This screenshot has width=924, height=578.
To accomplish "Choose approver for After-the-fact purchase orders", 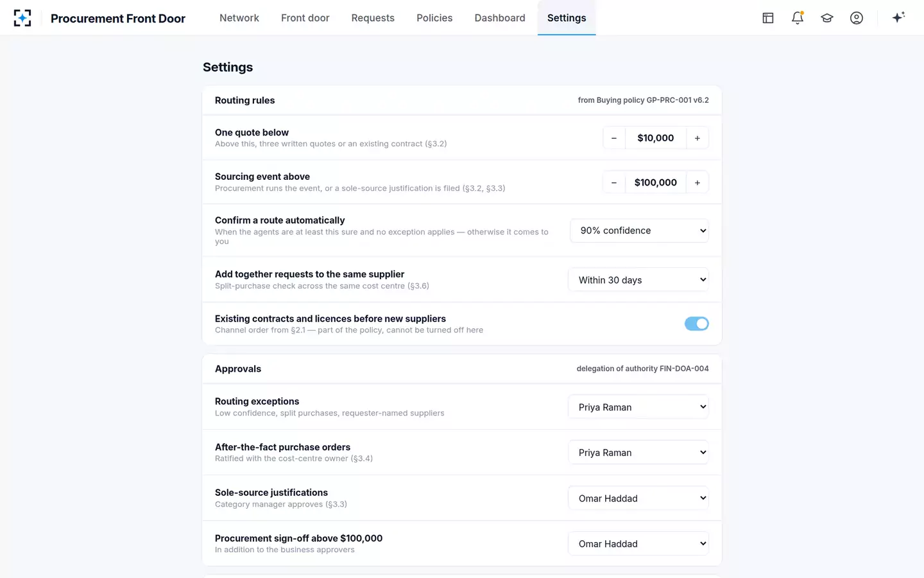I will 638,453.
